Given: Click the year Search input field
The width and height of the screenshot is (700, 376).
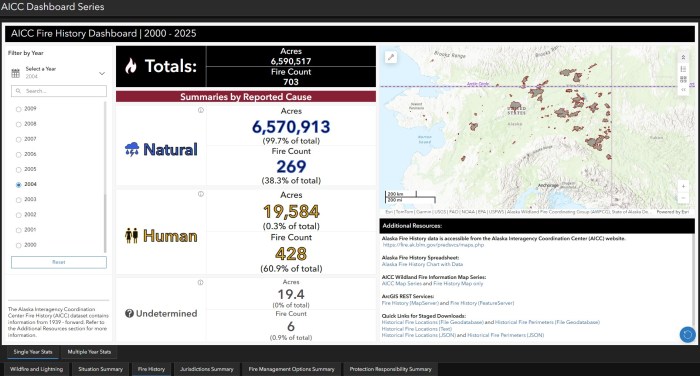Looking at the screenshot, I should coord(59,91).
